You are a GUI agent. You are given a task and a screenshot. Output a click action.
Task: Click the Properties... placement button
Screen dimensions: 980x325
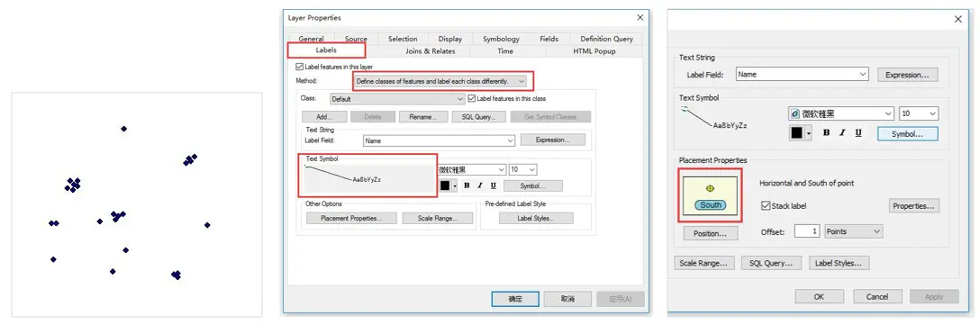click(x=913, y=205)
